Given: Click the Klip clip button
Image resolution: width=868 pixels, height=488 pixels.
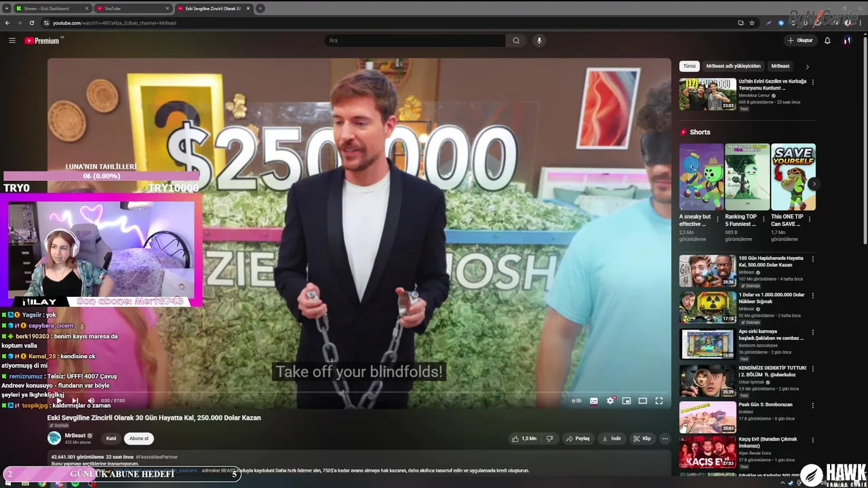Looking at the screenshot, I should point(642,439).
